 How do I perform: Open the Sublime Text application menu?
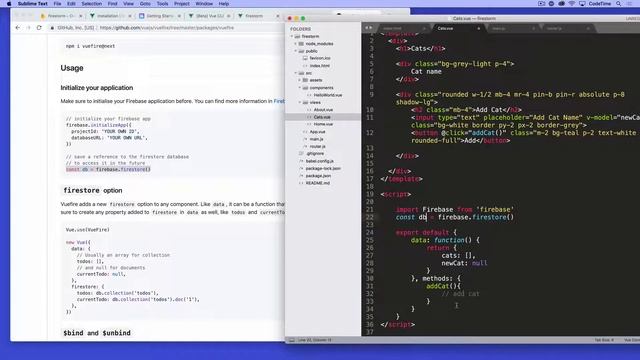tap(33, 4)
